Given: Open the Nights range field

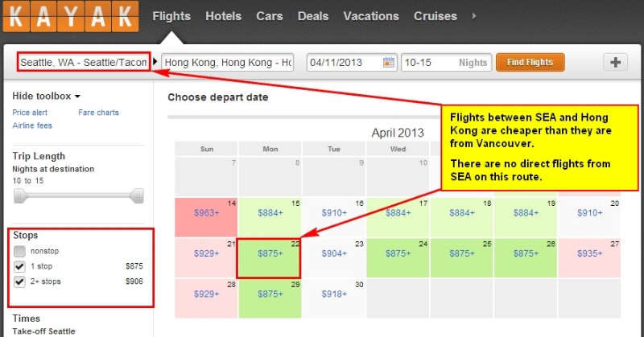Looking at the screenshot, I should pyautogui.click(x=446, y=63).
